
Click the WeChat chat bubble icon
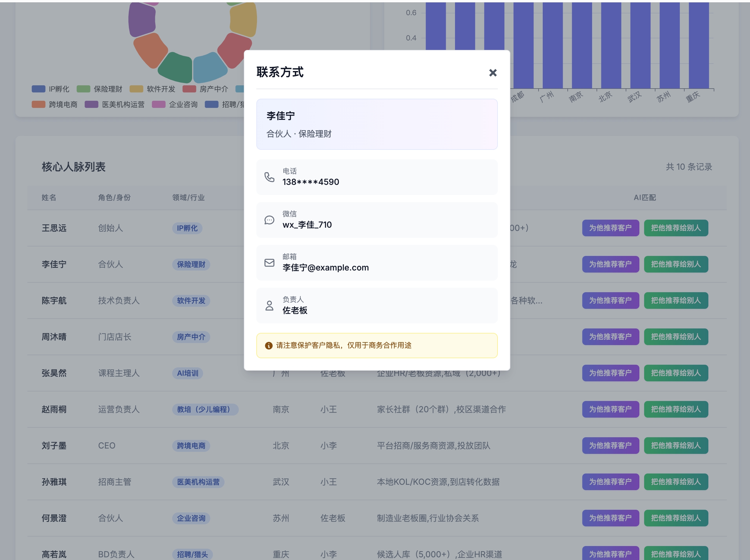(269, 220)
